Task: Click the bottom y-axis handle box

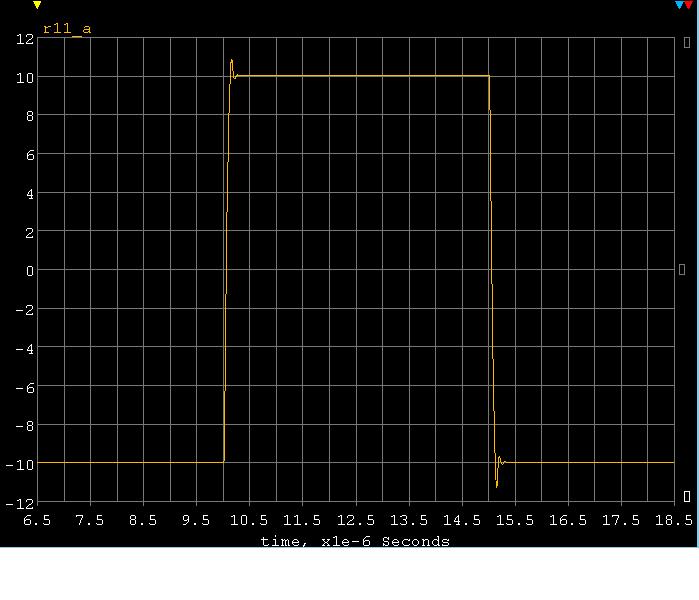Action: click(x=687, y=496)
